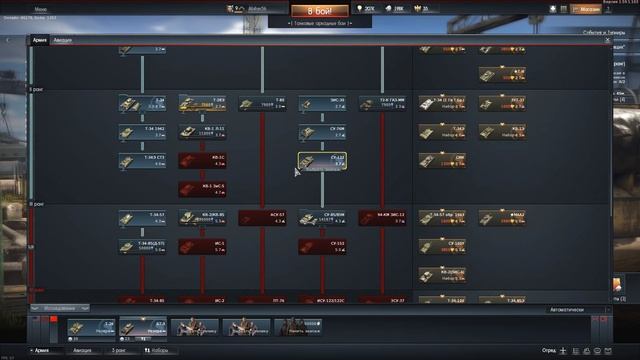The height and width of the screenshot is (360, 640).
Task: Open the Исследования dropdown above crew slots
Action: (60, 308)
